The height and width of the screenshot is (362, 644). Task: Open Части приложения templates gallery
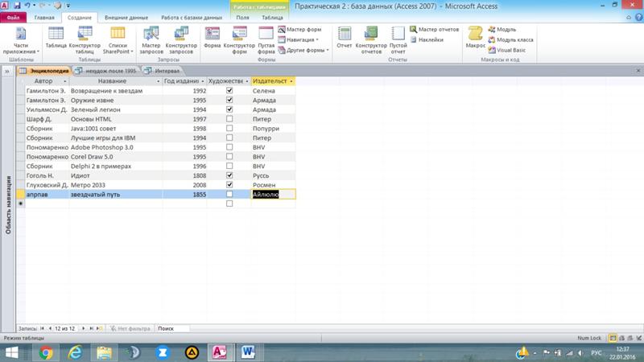coord(21,39)
